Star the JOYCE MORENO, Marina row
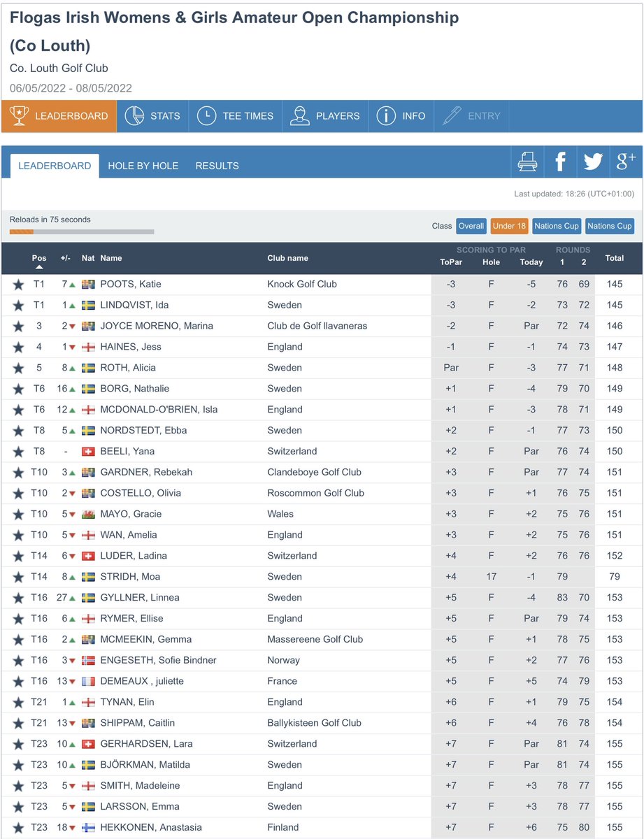644x839 pixels. 17,327
